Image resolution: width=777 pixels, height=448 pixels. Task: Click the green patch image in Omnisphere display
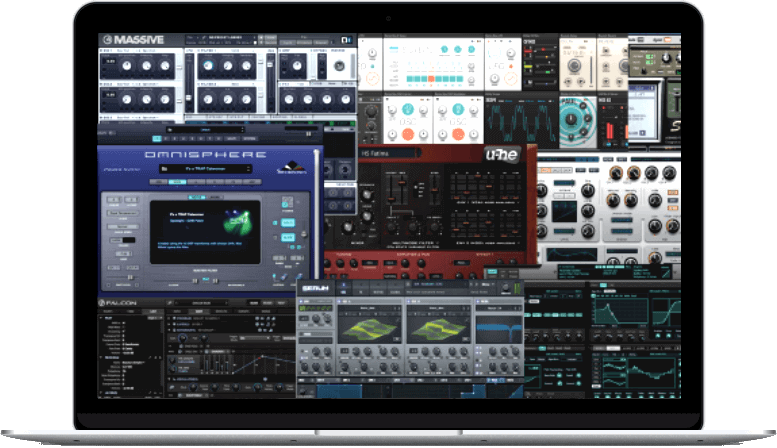(x=238, y=223)
